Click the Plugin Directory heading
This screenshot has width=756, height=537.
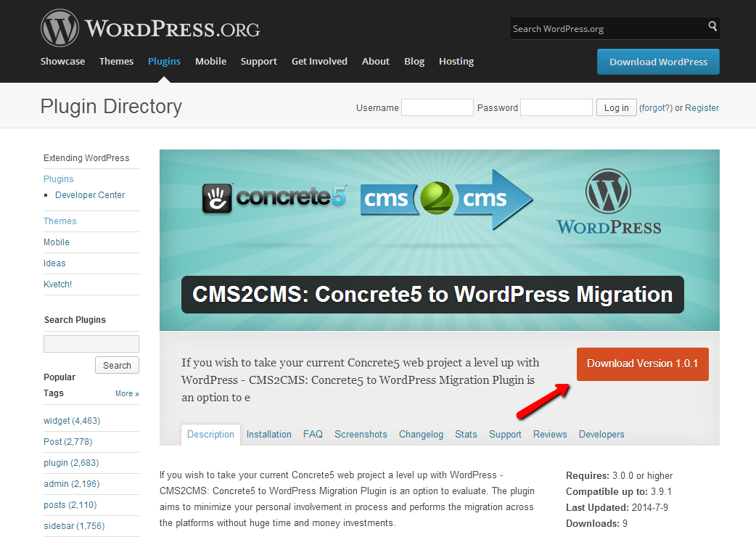(112, 107)
